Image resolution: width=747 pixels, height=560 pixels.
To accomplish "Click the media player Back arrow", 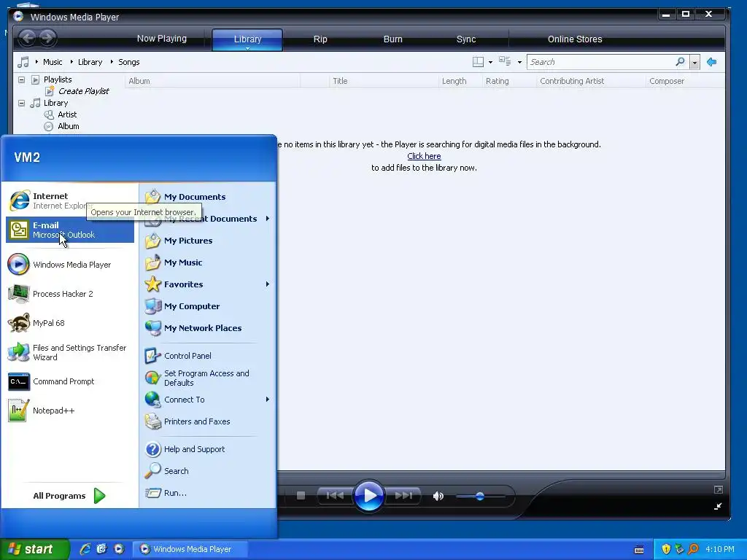I will [x=28, y=38].
